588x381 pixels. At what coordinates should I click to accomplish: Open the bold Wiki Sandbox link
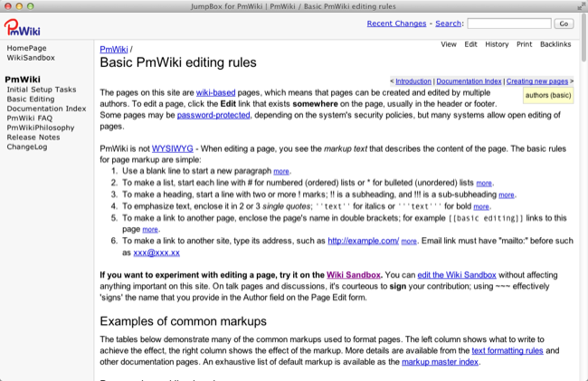[353, 275]
